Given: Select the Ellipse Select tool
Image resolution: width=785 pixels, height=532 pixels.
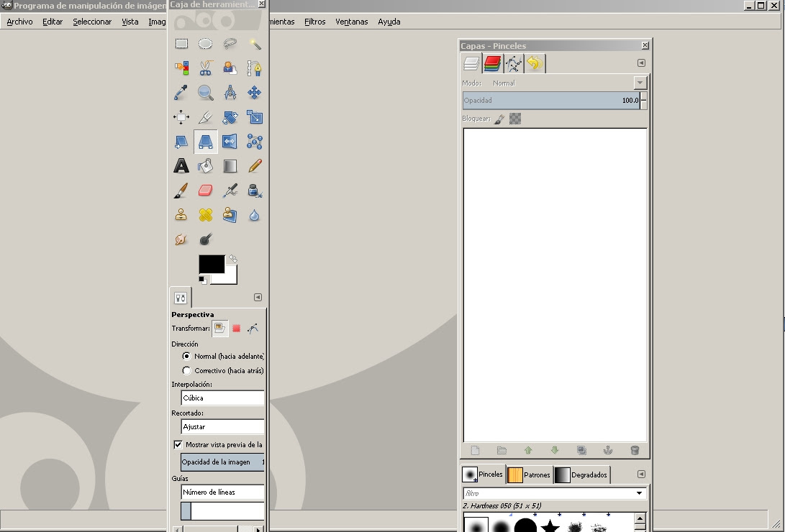Looking at the screenshot, I should pos(205,44).
